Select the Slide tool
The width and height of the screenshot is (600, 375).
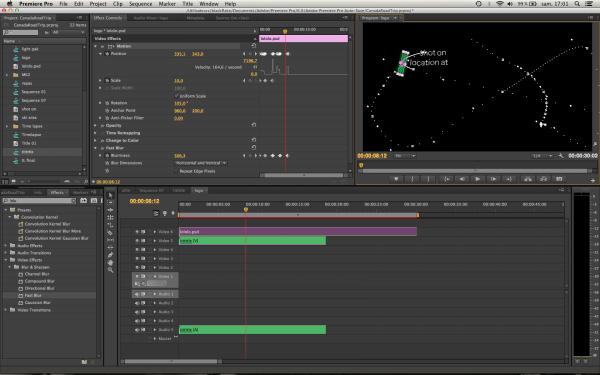point(110,248)
